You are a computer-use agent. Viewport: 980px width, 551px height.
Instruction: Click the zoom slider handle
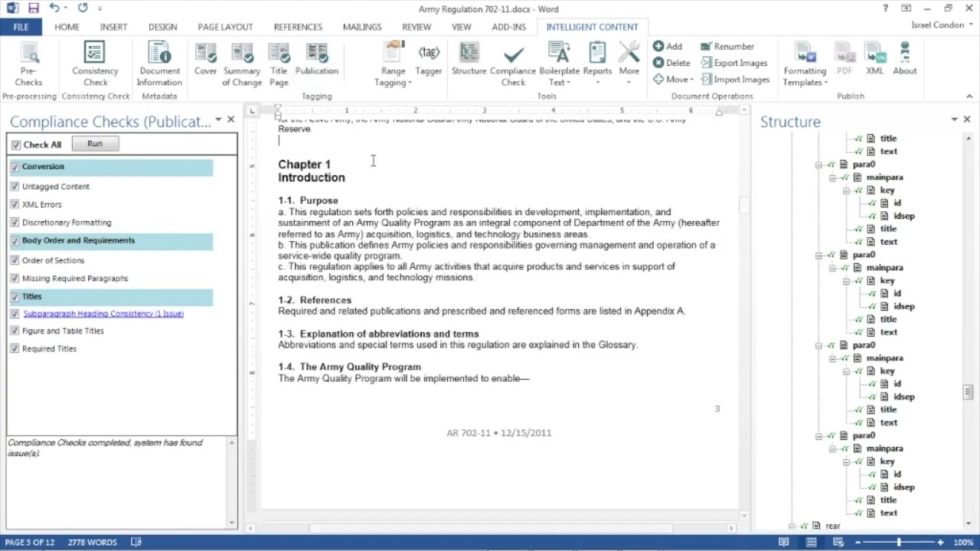[899, 542]
